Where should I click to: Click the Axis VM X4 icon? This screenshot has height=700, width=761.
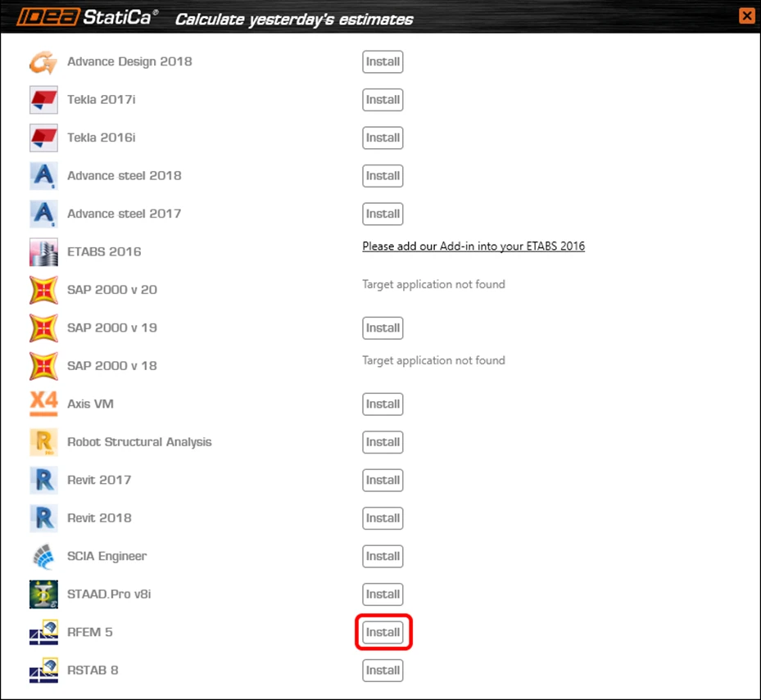(x=43, y=404)
